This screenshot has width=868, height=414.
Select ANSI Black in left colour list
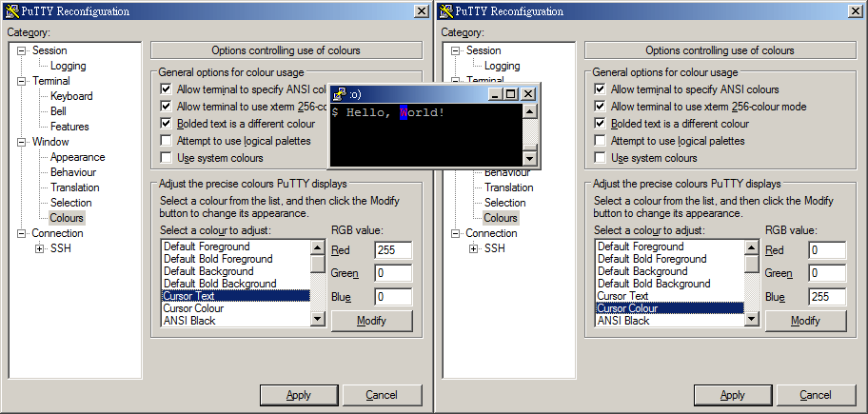(236, 321)
